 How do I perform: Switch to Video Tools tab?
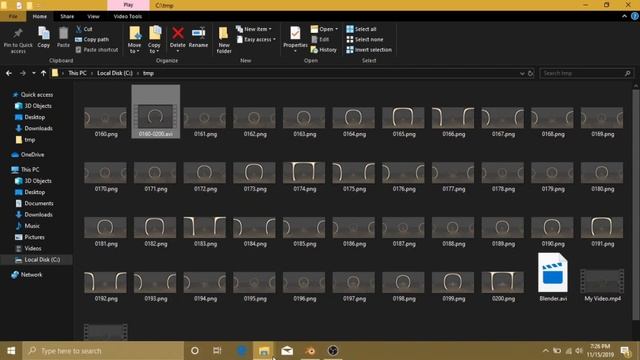[128, 16]
